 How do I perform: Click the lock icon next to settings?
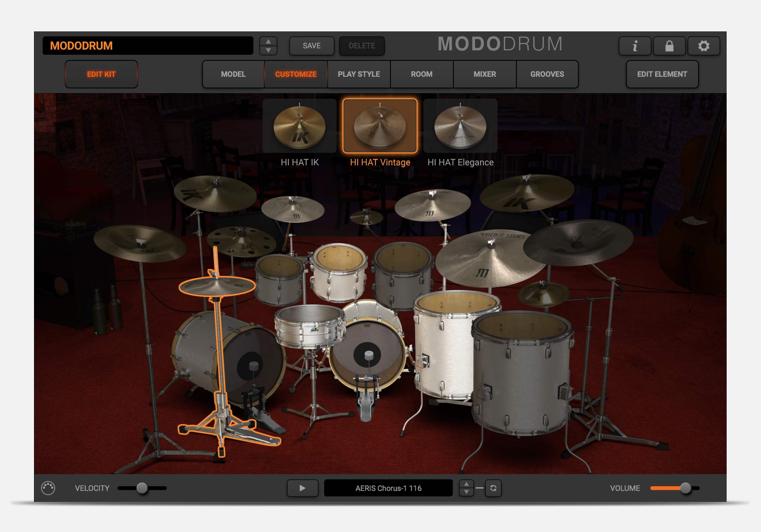point(669,46)
